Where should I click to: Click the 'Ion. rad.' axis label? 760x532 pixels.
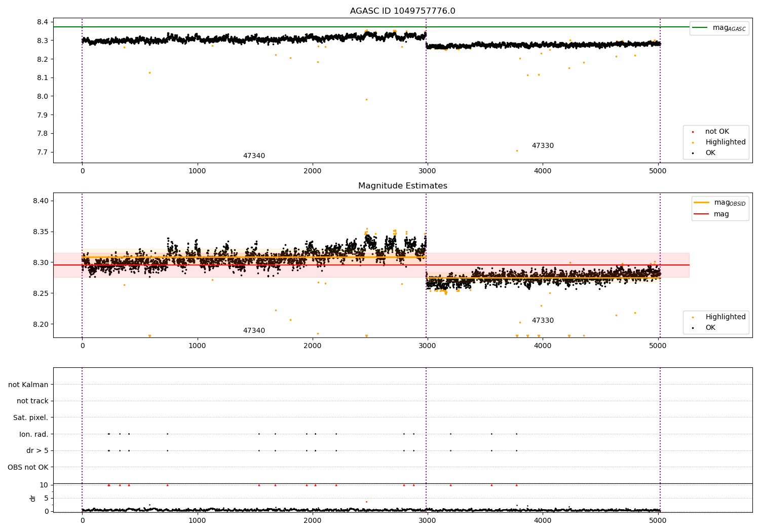coord(34,434)
